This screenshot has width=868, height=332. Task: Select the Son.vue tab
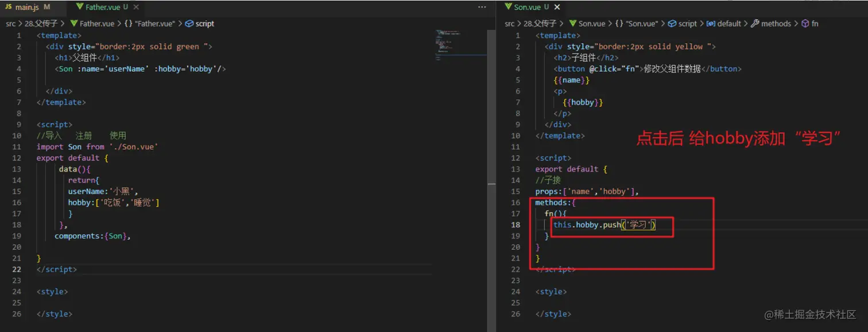pos(526,7)
